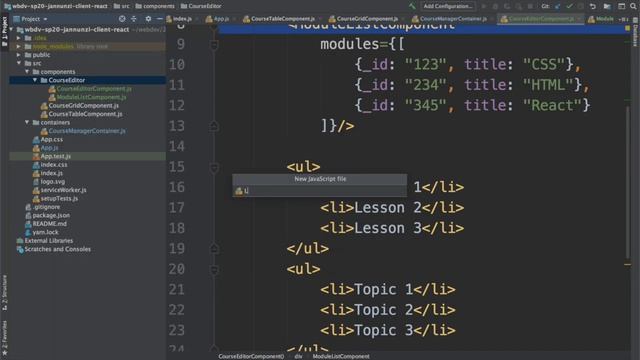Open the Favorites tool window side tab
This screenshot has width=640, height=360.
pyautogui.click(x=4, y=338)
